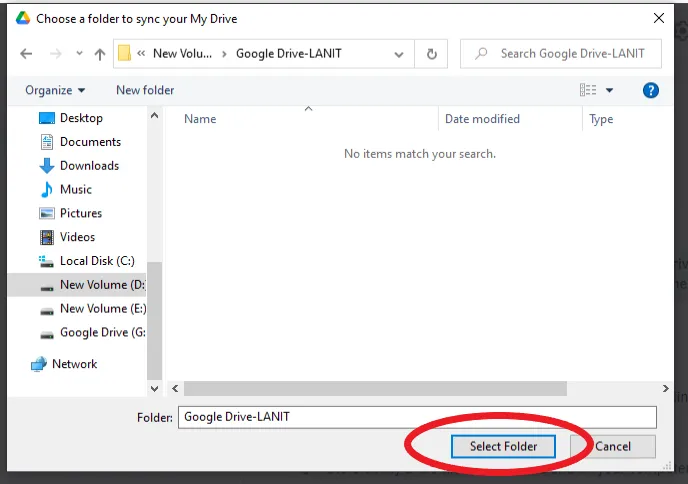Click the Up one level arrow
688x484 pixels.
click(100, 54)
